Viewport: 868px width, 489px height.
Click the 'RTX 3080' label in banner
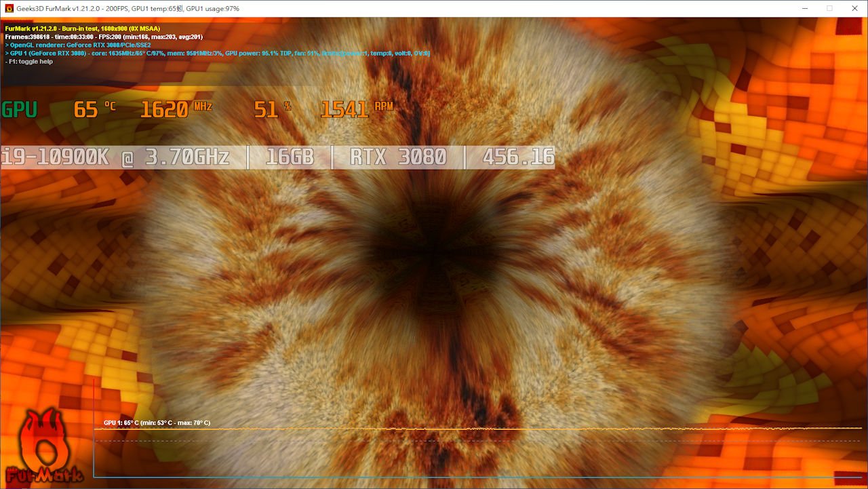398,157
